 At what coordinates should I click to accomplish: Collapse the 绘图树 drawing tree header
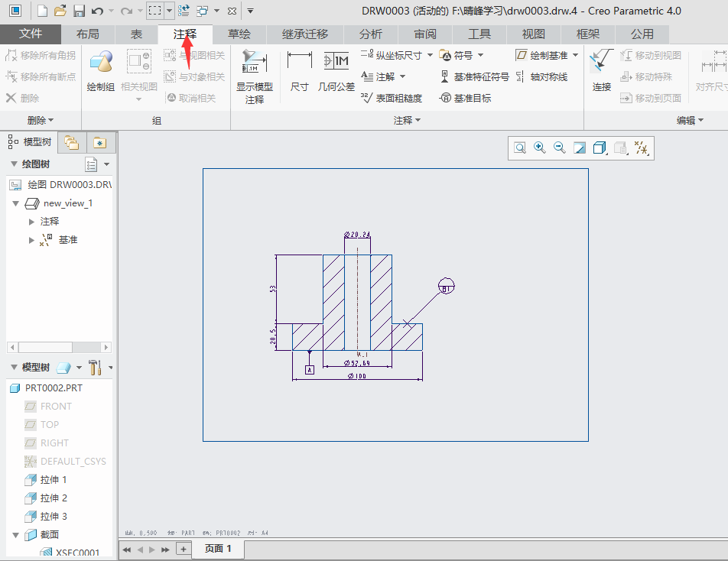[x=15, y=164]
